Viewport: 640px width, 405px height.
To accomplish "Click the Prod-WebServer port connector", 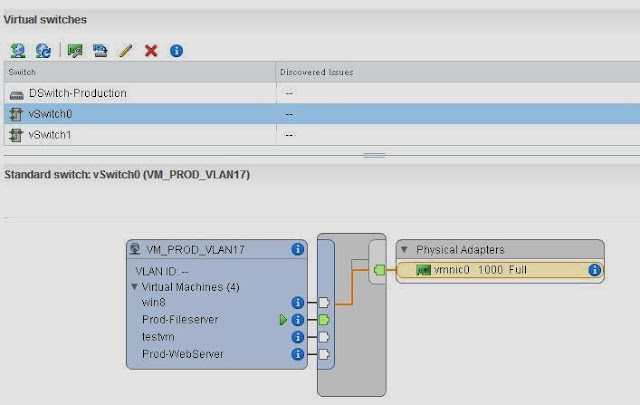I will (x=324, y=354).
